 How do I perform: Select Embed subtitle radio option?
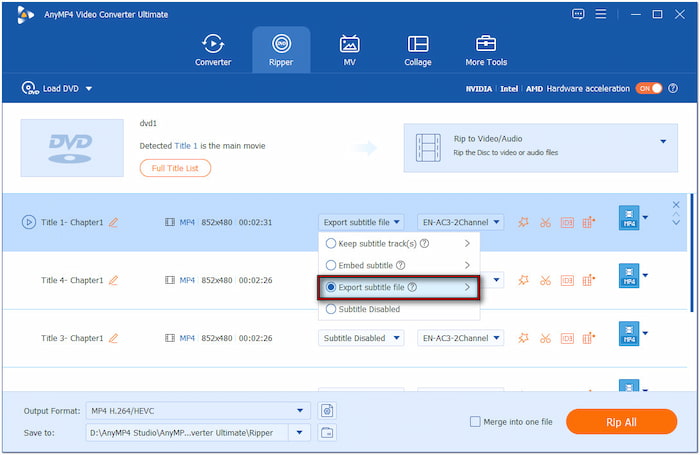point(331,265)
